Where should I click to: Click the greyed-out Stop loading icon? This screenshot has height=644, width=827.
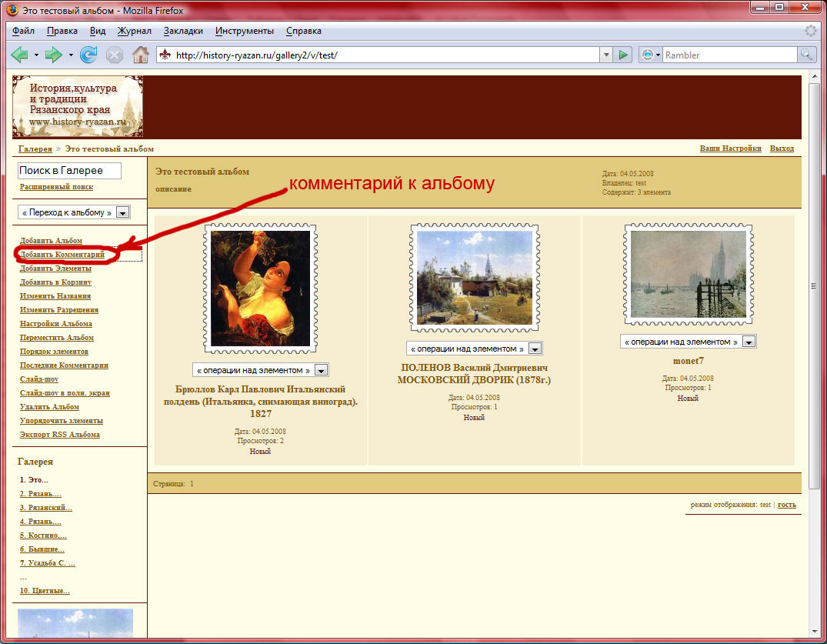pos(114,55)
